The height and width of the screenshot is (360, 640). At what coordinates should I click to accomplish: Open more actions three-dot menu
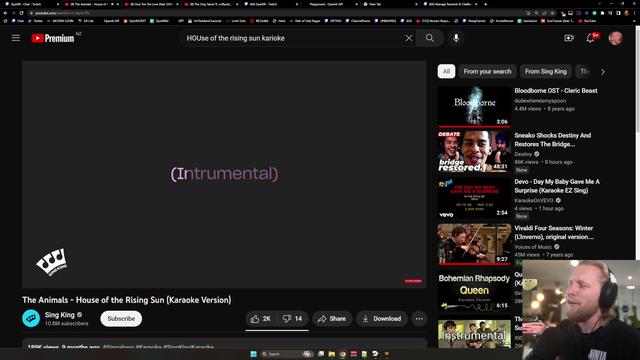419,319
